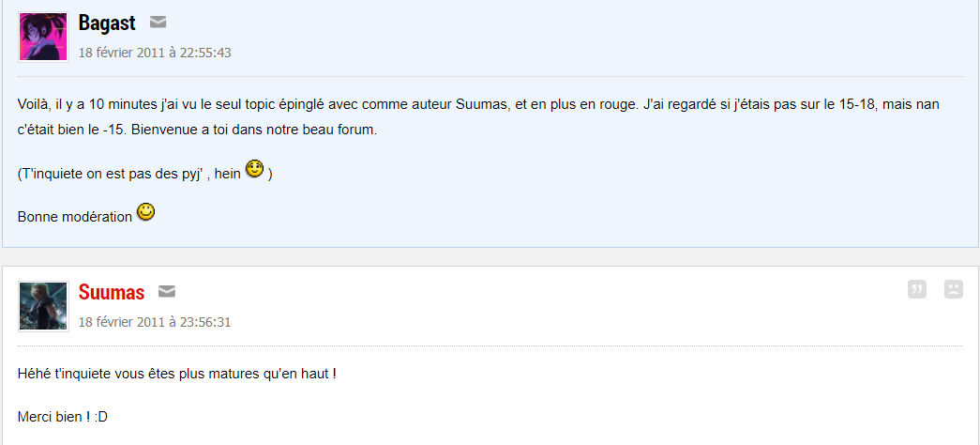This screenshot has height=445, width=980.
Task: Open Suumas's profile via the avatar picture
Action: click(x=43, y=306)
